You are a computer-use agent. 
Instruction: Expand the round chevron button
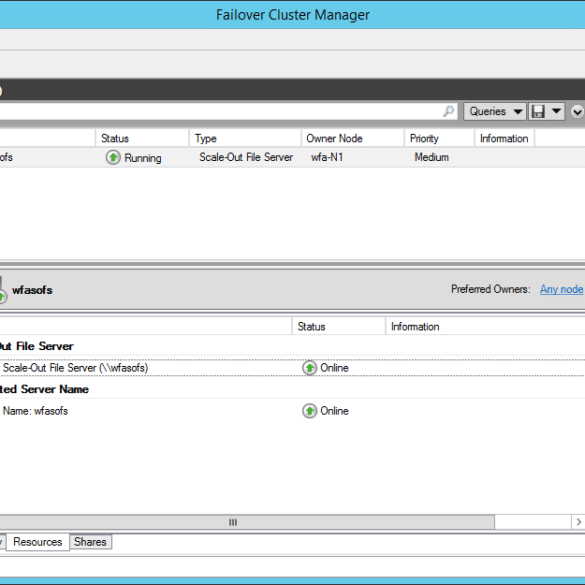click(577, 112)
